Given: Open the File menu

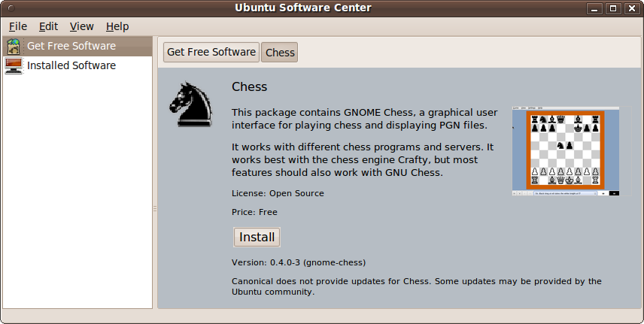Looking at the screenshot, I should tap(17, 26).
